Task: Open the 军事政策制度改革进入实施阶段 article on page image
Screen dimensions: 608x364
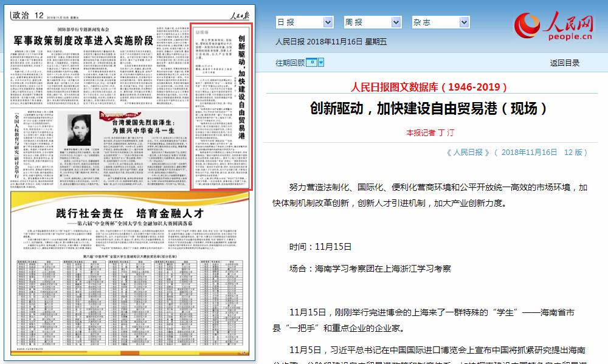Action: click(x=84, y=41)
